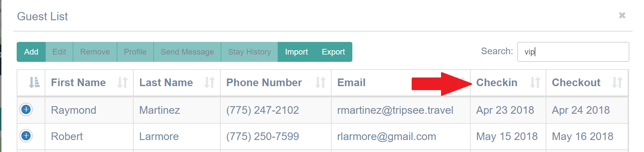644x152 pixels.
Task: Sort by Checkout column arrows
Action: point(617,82)
